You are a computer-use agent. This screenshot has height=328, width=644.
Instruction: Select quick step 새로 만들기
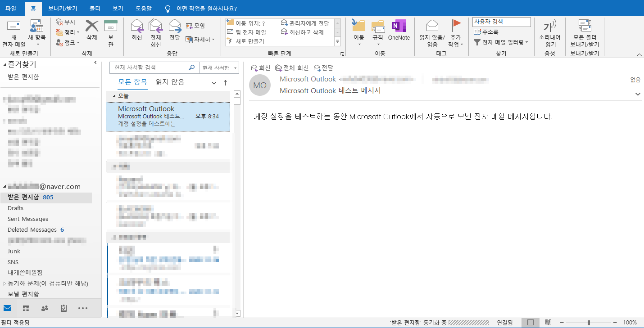pyautogui.click(x=245, y=41)
